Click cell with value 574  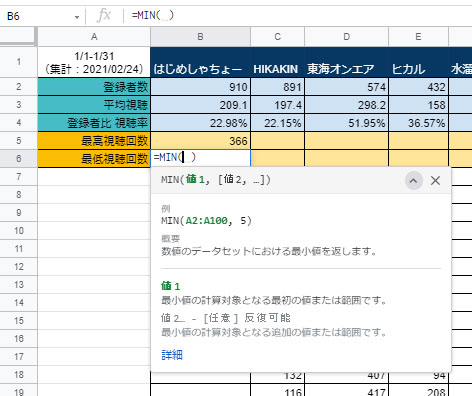click(x=347, y=87)
